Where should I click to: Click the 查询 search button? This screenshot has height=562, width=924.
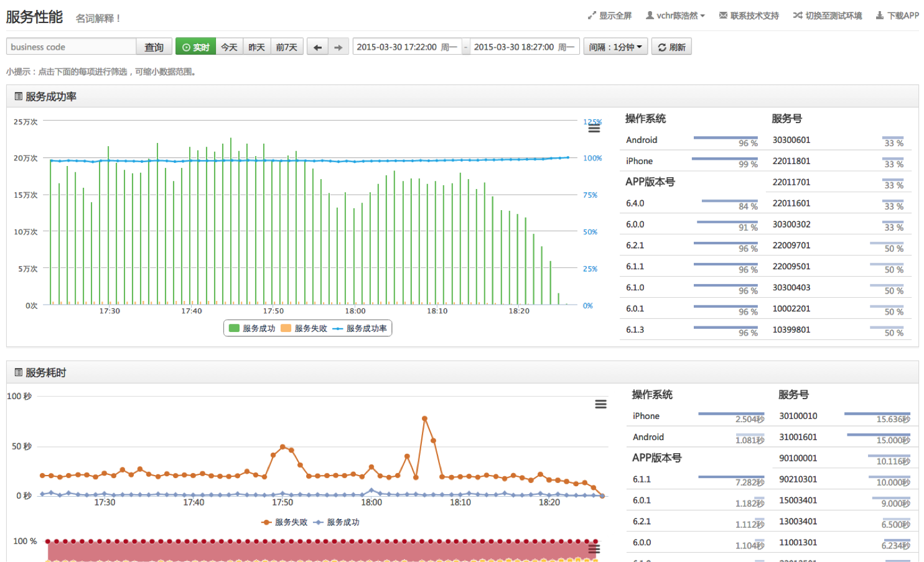154,47
